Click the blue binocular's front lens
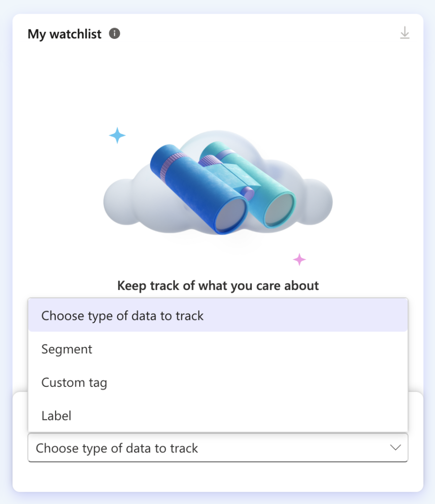Viewport: 435px width, 504px height. tap(231, 215)
